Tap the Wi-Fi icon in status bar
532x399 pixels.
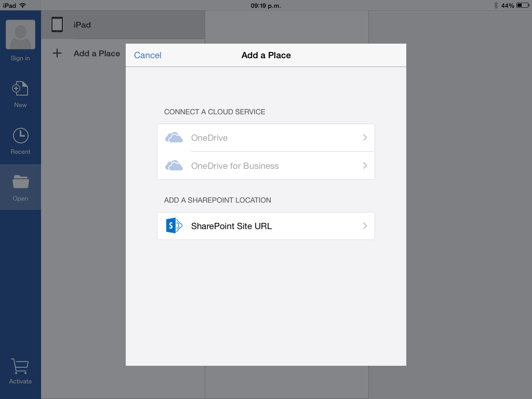click(23, 5)
